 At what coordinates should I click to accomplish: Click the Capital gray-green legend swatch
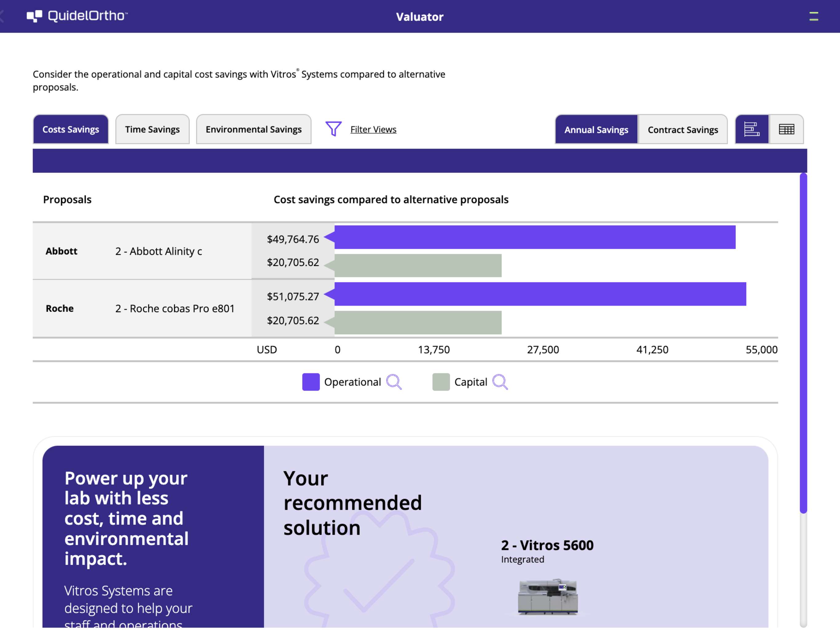(x=441, y=382)
